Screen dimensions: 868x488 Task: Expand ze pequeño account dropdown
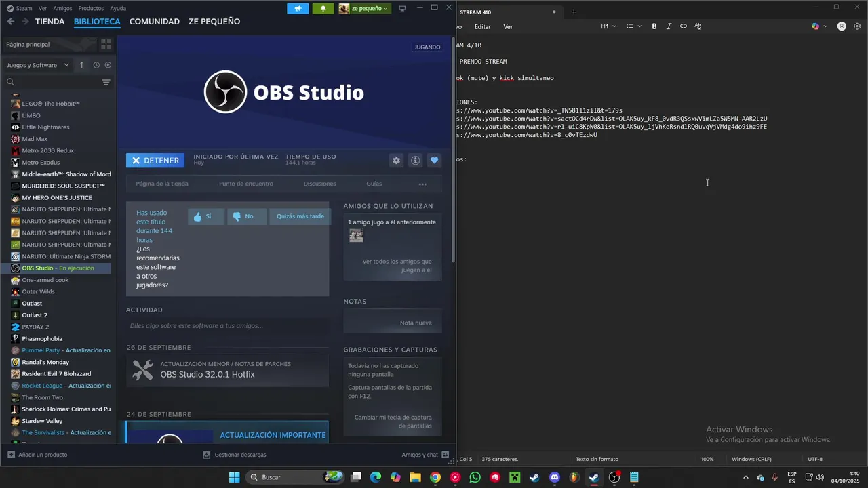[x=364, y=8]
